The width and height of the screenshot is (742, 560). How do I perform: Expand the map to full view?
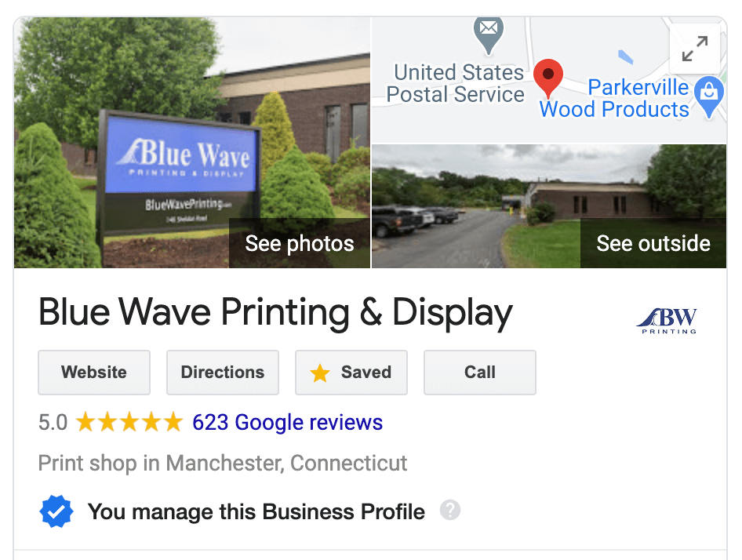[695, 49]
